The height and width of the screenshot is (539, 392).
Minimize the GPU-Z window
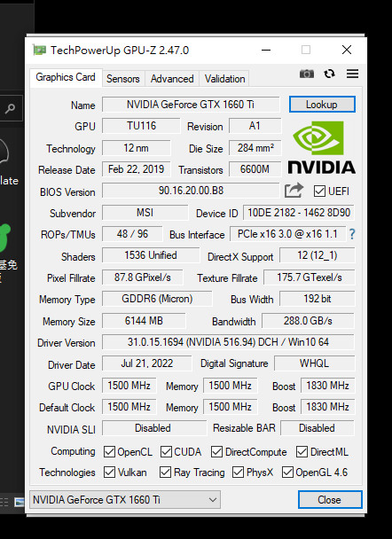pos(266,50)
